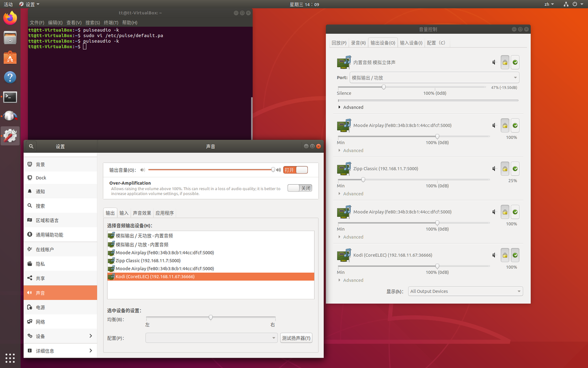Image resolution: width=588 pixels, height=368 pixels.
Task: Mute the Kodi (CoreELEC) output device
Action: click(495, 255)
